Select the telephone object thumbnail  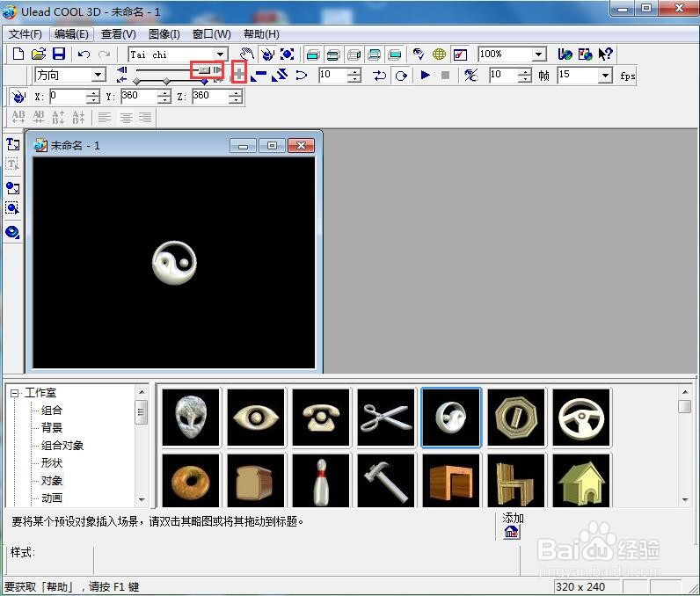coord(321,417)
